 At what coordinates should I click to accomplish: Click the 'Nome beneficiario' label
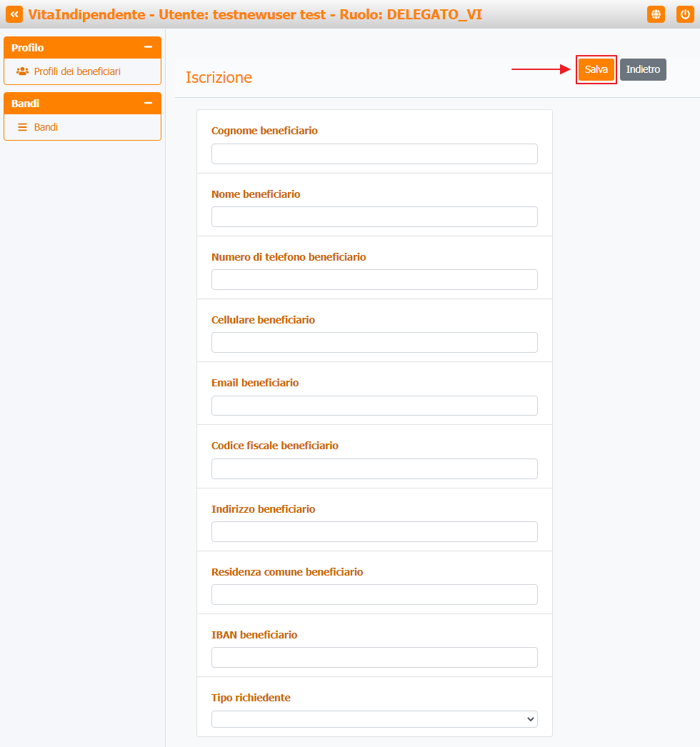pos(256,194)
